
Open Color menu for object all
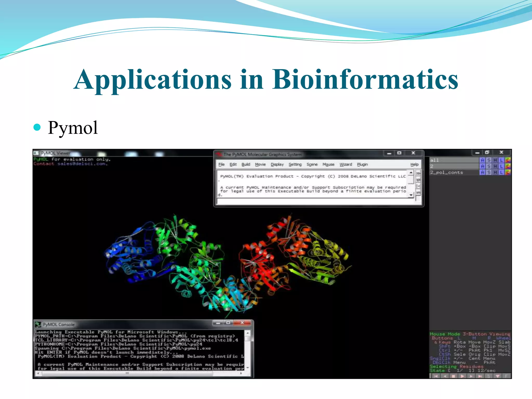[508, 160]
